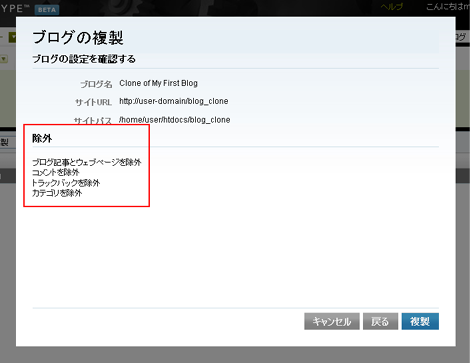Image resolution: width=470 pixels, height=363 pixels.
Task: Select the blog name 'Clone of My First Blog'
Action: click(x=158, y=83)
